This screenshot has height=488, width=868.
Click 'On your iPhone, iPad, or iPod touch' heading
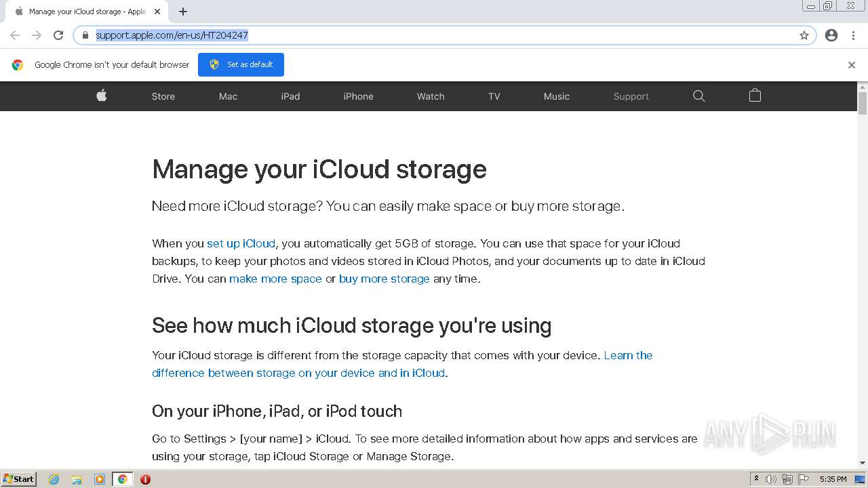click(277, 411)
